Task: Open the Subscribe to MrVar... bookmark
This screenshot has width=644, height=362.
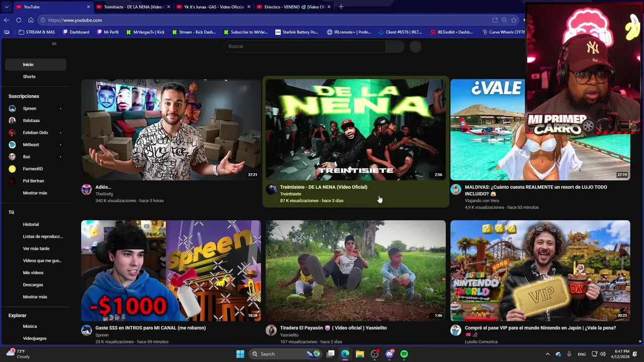Action: tap(246, 32)
